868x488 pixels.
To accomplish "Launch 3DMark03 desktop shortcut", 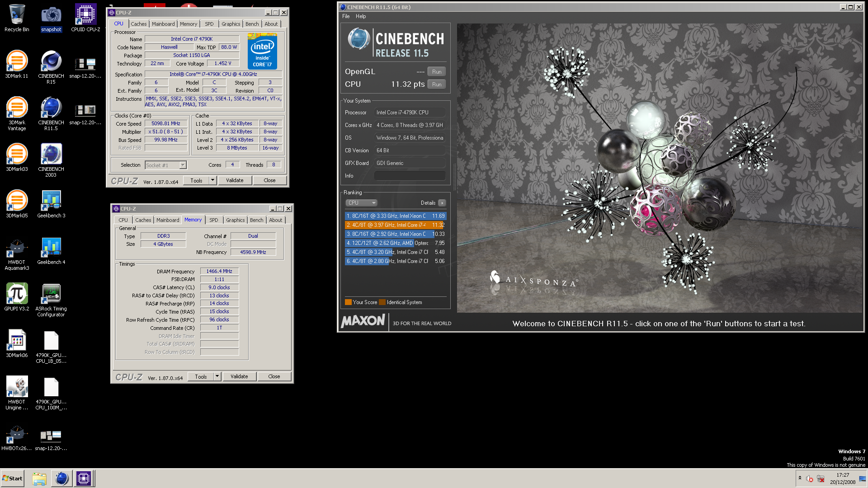I will (17, 158).
